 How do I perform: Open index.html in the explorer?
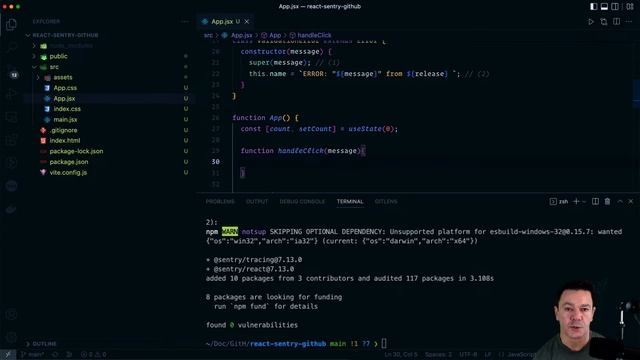64,140
